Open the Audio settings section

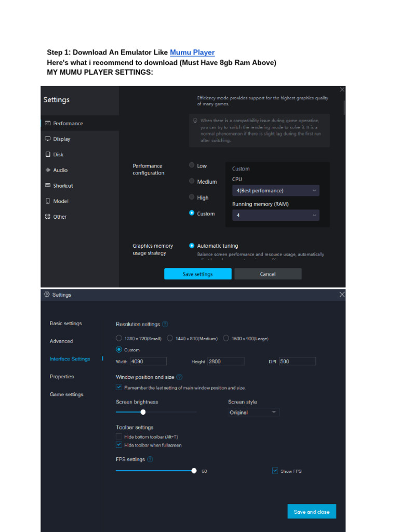(79, 170)
